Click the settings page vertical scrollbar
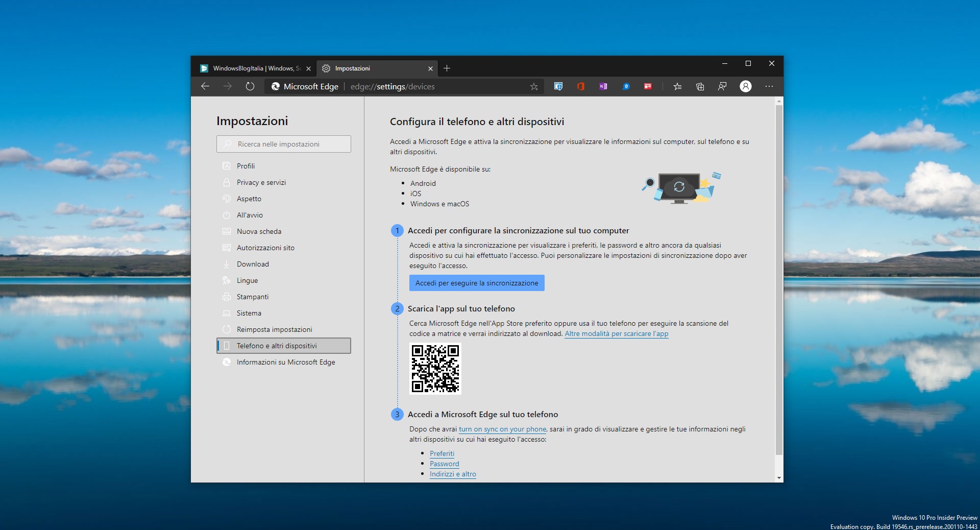Image resolution: width=980 pixels, height=530 pixels. coord(779,280)
